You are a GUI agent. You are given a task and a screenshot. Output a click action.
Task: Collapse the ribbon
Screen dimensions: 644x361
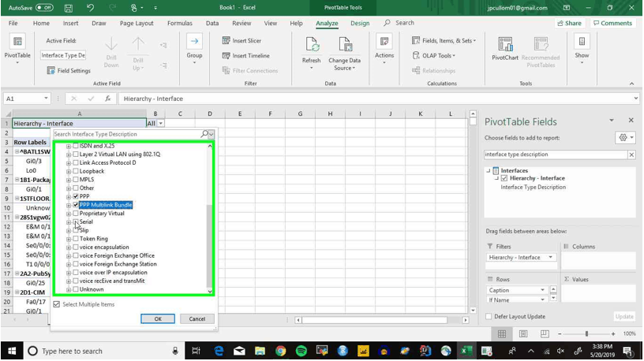(631, 84)
